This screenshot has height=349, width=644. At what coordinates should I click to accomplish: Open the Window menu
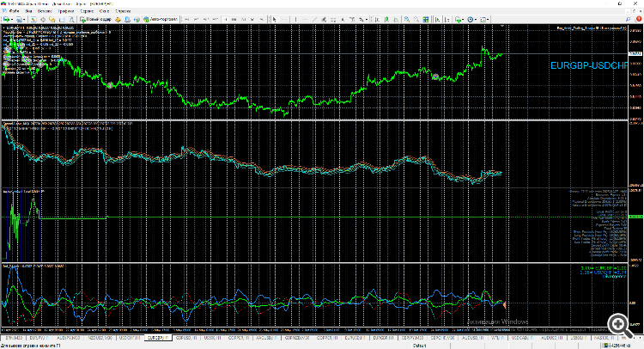(104, 11)
